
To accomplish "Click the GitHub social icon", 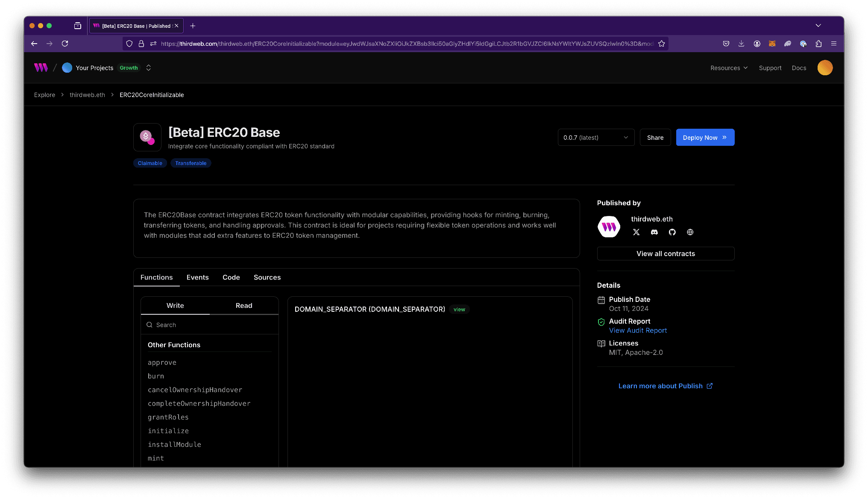I will point(672,232).
